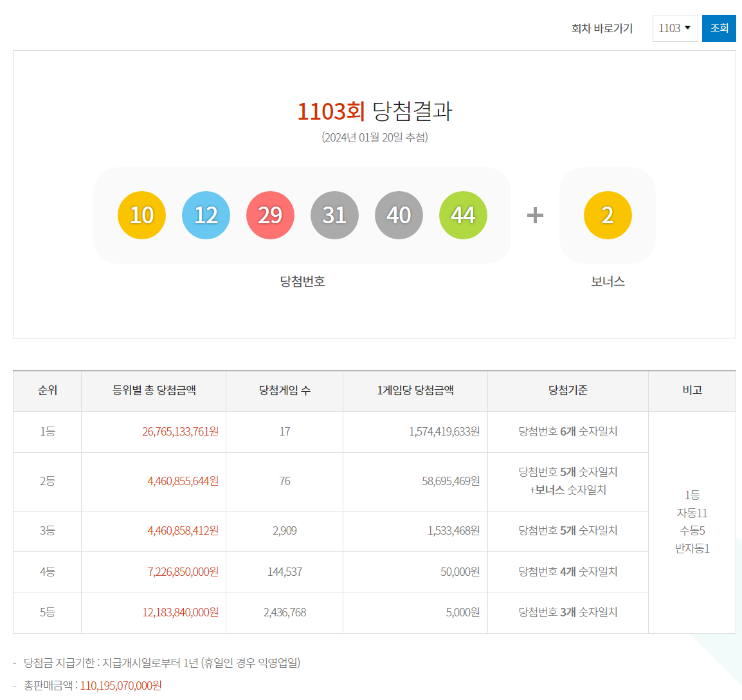Screen dimensions: 742x700
Task: Click the 등위별 총 당첨금액 column header
Action: 154,391
